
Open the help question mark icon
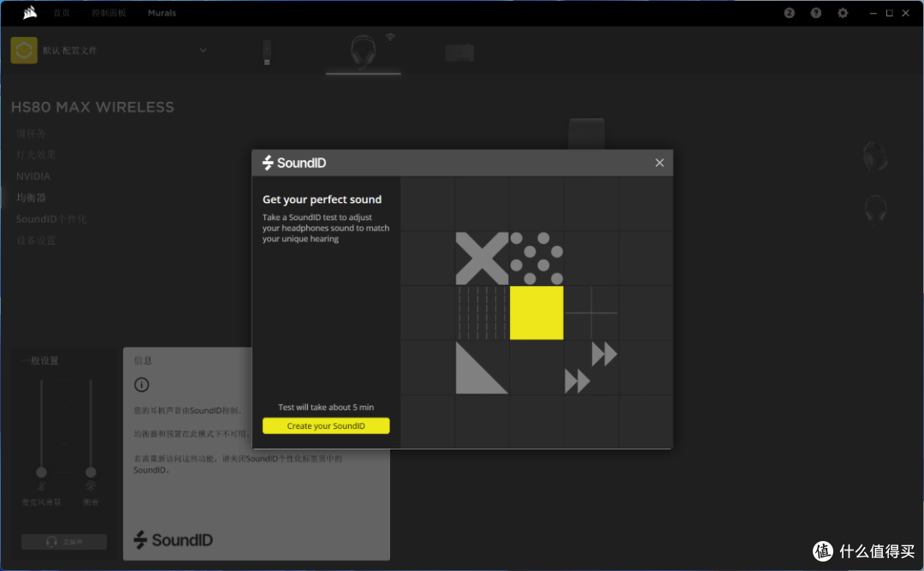point(815,13)
